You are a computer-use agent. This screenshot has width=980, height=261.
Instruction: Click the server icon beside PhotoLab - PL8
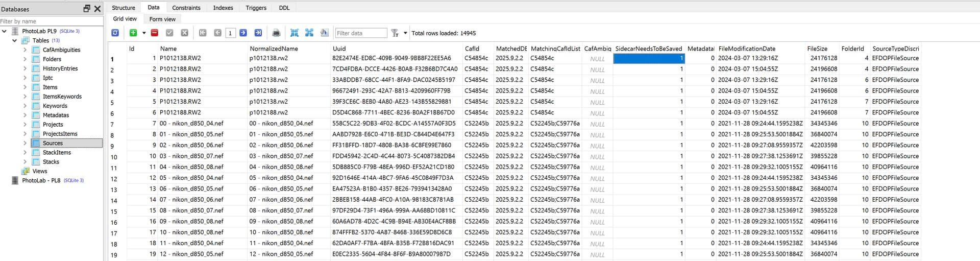pyautogui.click(x=15, y=180)
